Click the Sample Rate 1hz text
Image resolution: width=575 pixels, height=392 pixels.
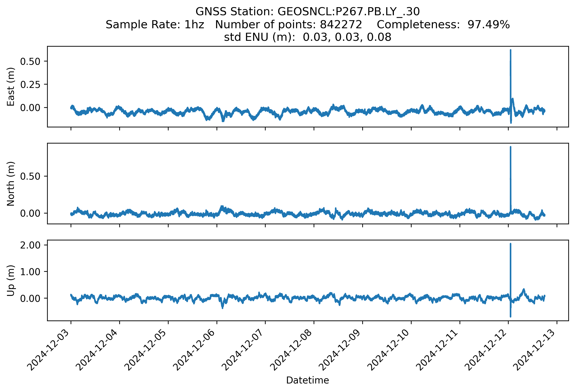155,24
